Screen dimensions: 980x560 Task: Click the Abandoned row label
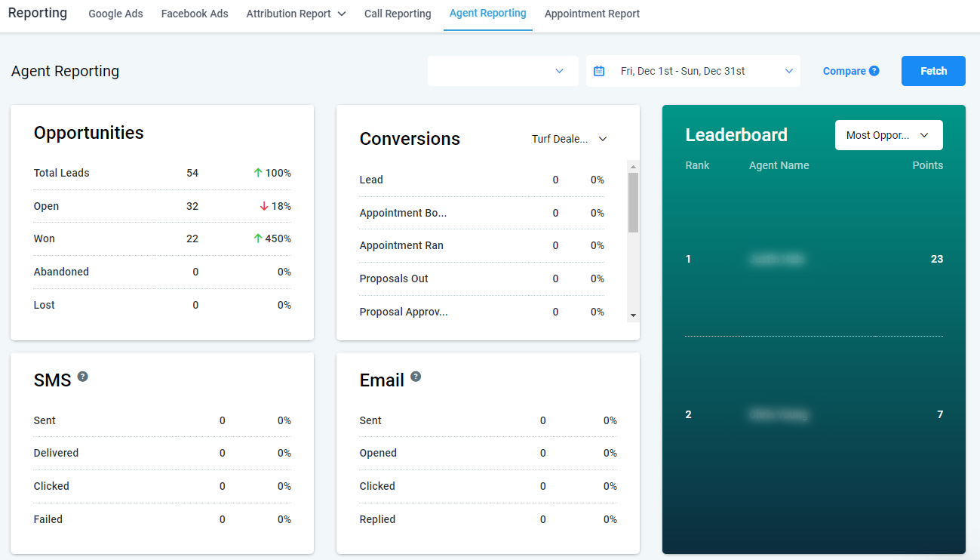click(61, 272)
